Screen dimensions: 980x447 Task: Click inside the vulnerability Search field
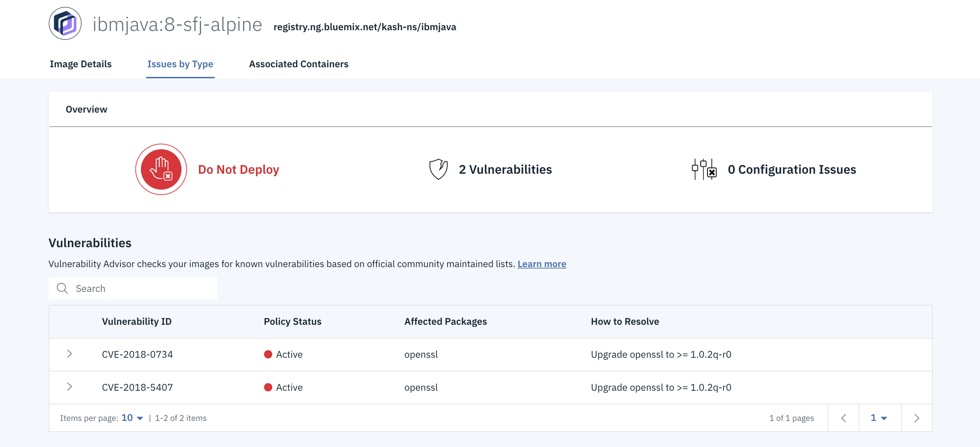[133, 288]
